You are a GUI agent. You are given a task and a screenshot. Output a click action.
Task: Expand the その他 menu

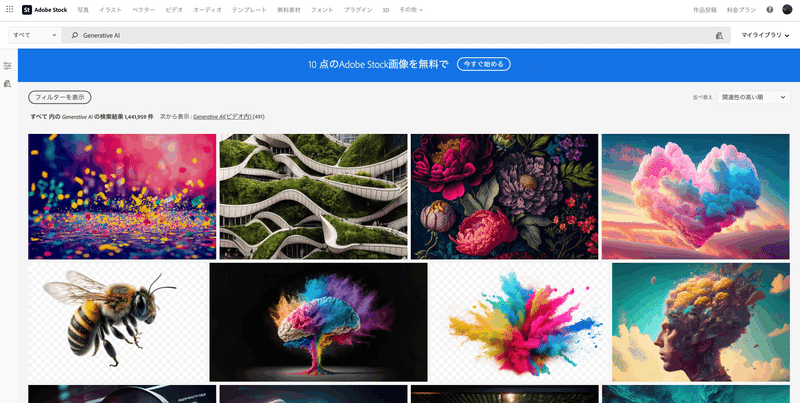pyautogui.click(x=411, y=10)
